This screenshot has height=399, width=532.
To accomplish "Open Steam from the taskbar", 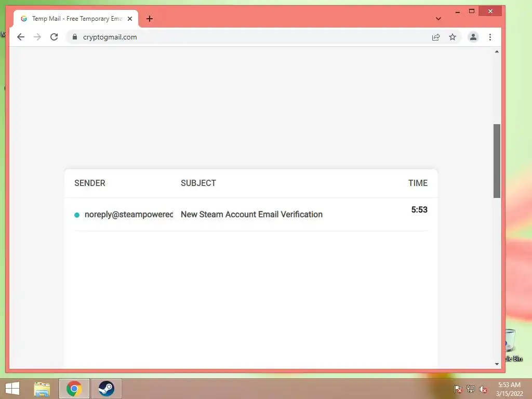I will [106, 389].
